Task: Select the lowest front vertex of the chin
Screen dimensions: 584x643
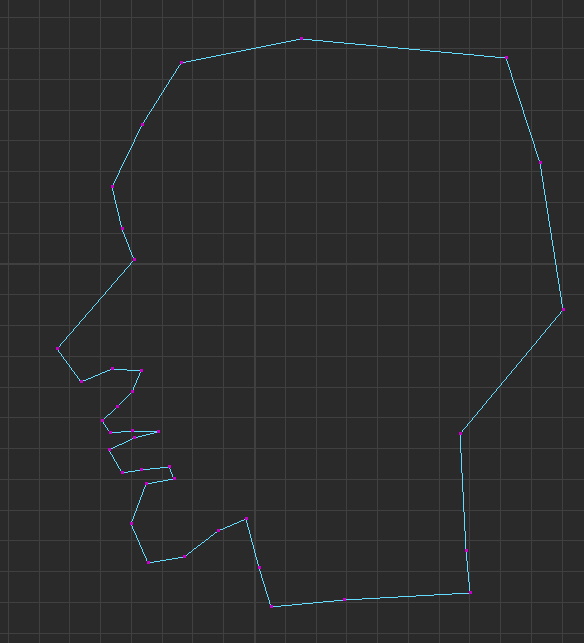Action: (x=148, y=563)
